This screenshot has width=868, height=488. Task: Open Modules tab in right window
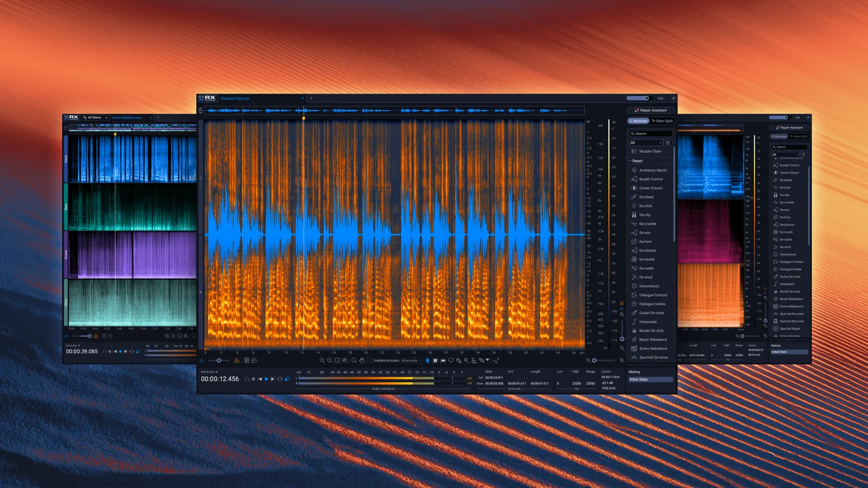[x=780, y=137]
